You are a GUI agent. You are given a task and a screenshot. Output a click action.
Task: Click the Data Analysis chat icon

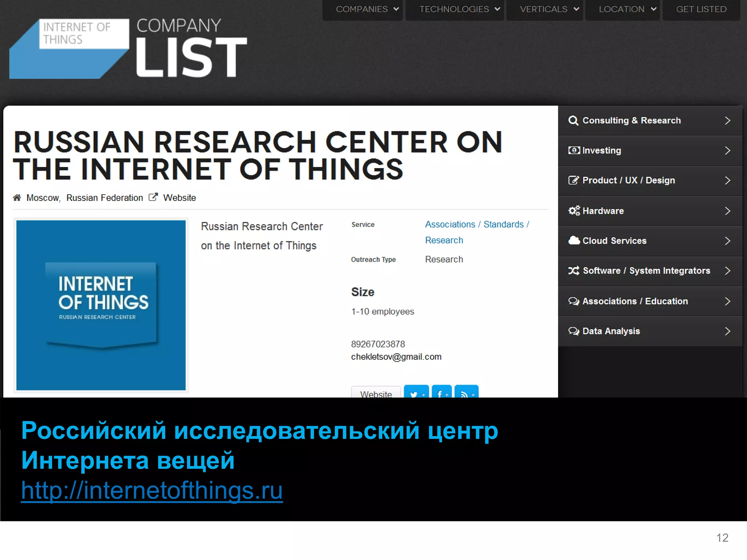[x=574, y=331]
